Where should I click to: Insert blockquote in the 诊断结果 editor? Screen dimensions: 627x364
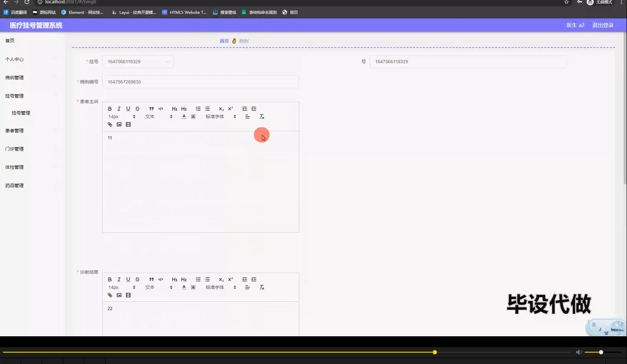tap(151, 280)
